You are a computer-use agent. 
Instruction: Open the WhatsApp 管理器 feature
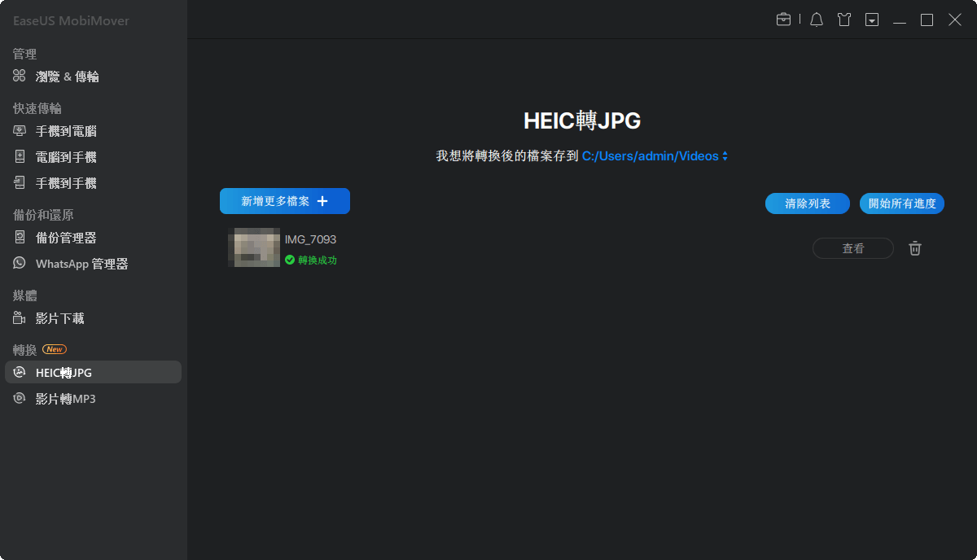coord(76,263)
